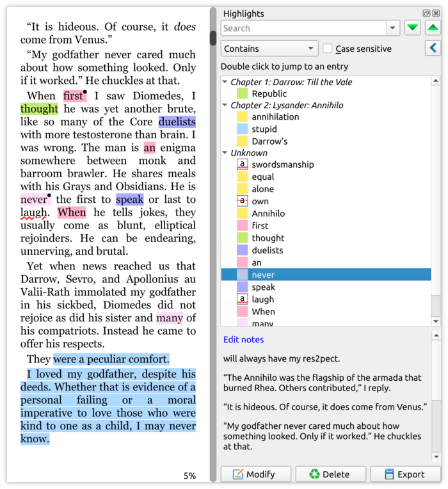The height and width of the screenshot is (489, 448).
Task: Click the Export button
Action: pyautogui.click(x=406, y=474)
